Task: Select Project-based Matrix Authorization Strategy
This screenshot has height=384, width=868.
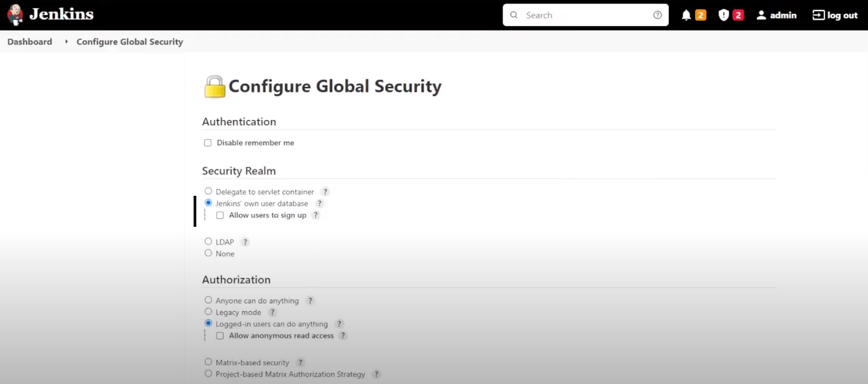Action: [208, 374]
